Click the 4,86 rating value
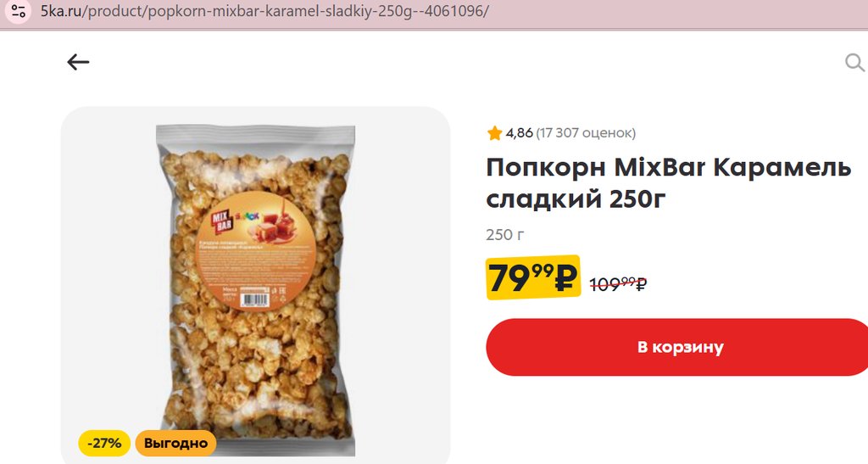 519,133
